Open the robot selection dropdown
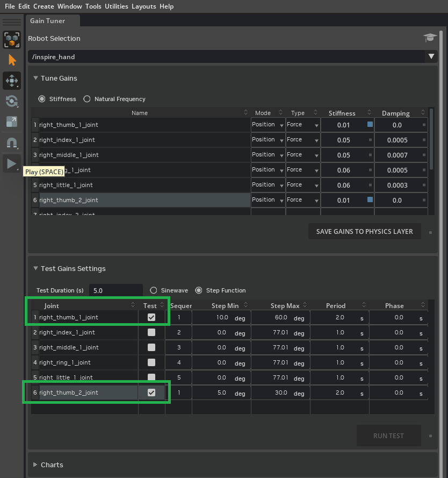The image size is (448, 478). [x=431, y=56]
